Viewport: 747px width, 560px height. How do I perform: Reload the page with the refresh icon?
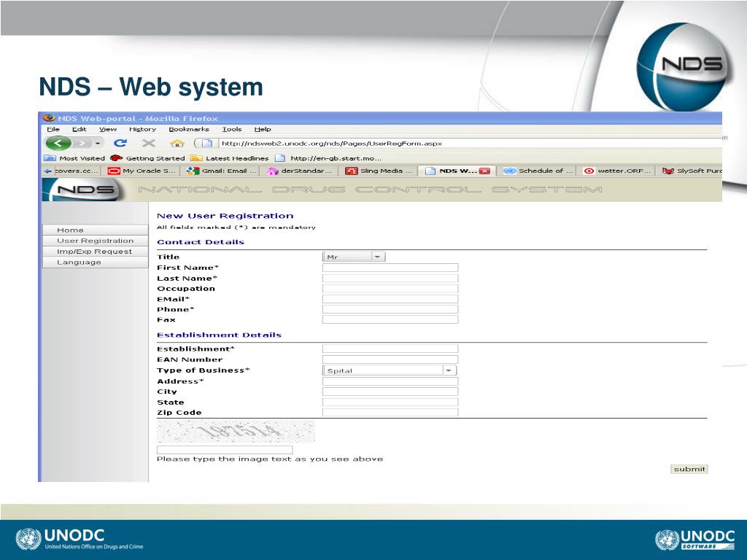[x=120, y=143]
